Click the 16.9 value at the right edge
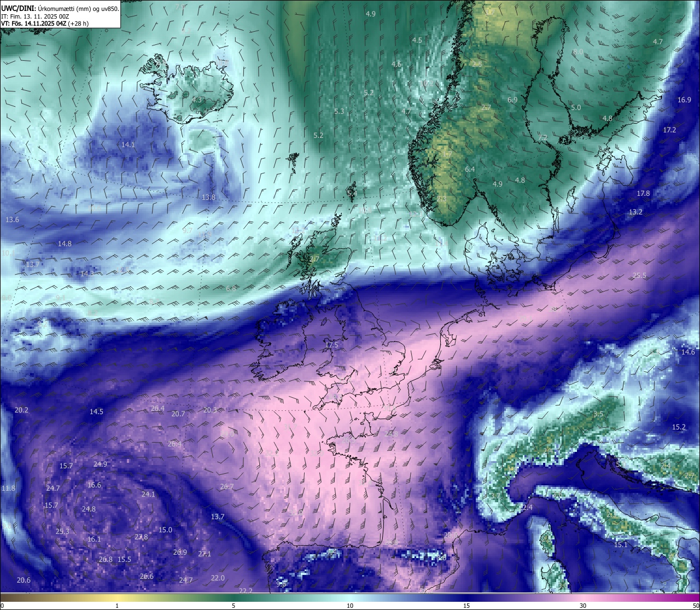Screen dimensions: 700x610 684,100
